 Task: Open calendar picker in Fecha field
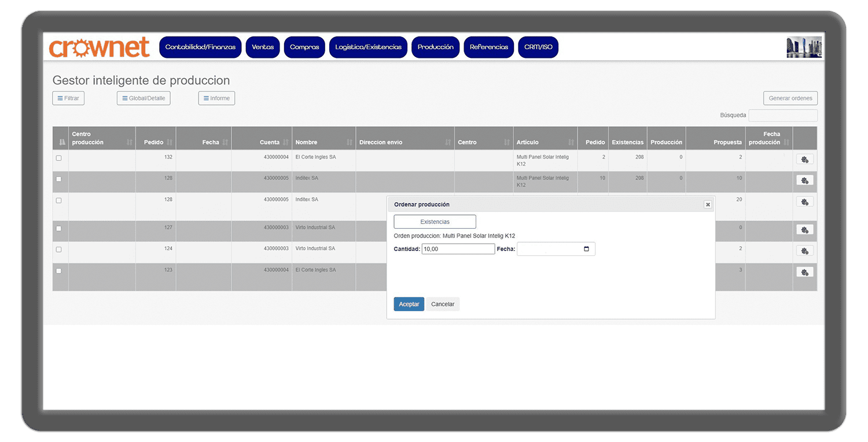[586, 249]
